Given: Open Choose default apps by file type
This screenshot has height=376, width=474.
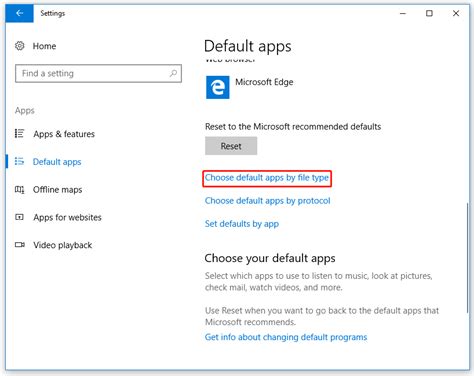Looking at the screenshot, I should 267,178.
